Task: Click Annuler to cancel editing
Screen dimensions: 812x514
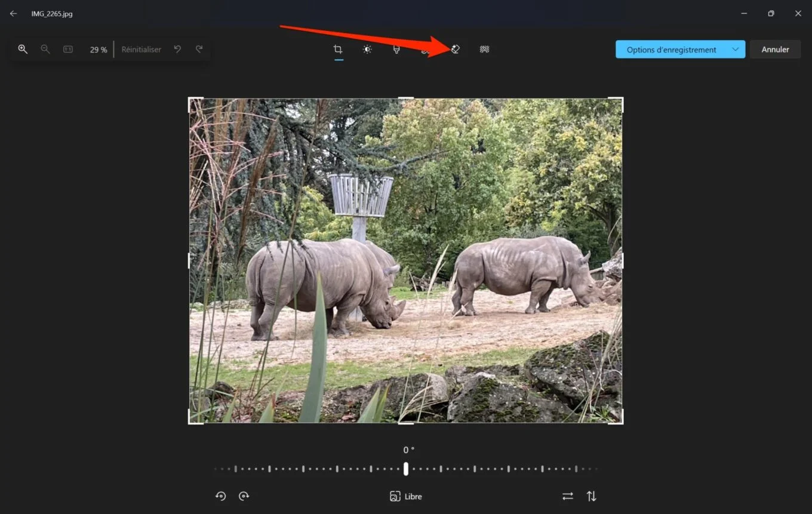Action: [775, 50]
